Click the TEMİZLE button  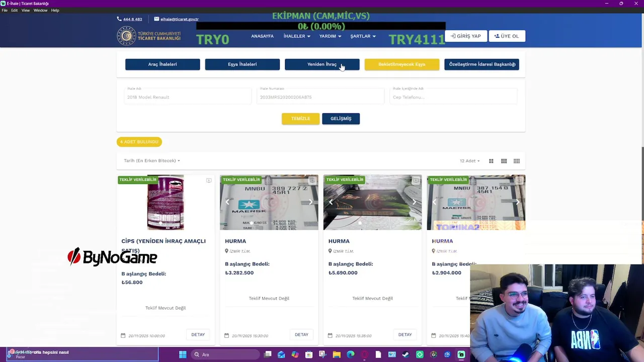pos(300,119)
